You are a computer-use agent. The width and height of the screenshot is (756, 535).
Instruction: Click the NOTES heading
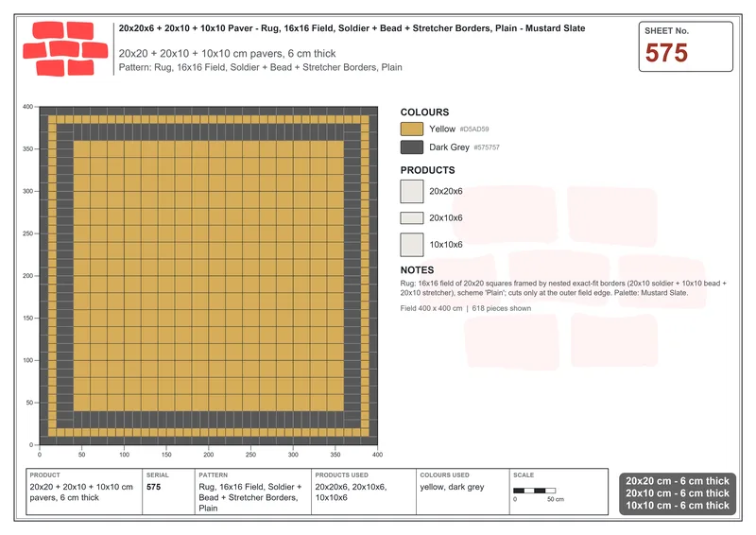(x=417, y=270)
